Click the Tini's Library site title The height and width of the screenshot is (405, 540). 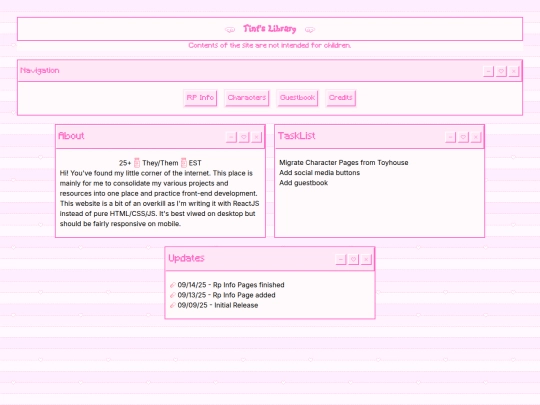pyautogui.click(x=270, y=29)
